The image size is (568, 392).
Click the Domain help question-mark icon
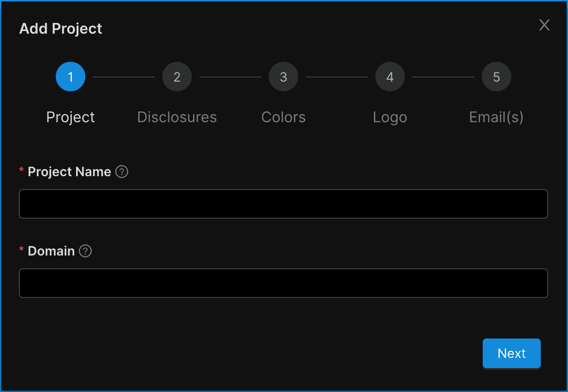(x=85, y=251)
